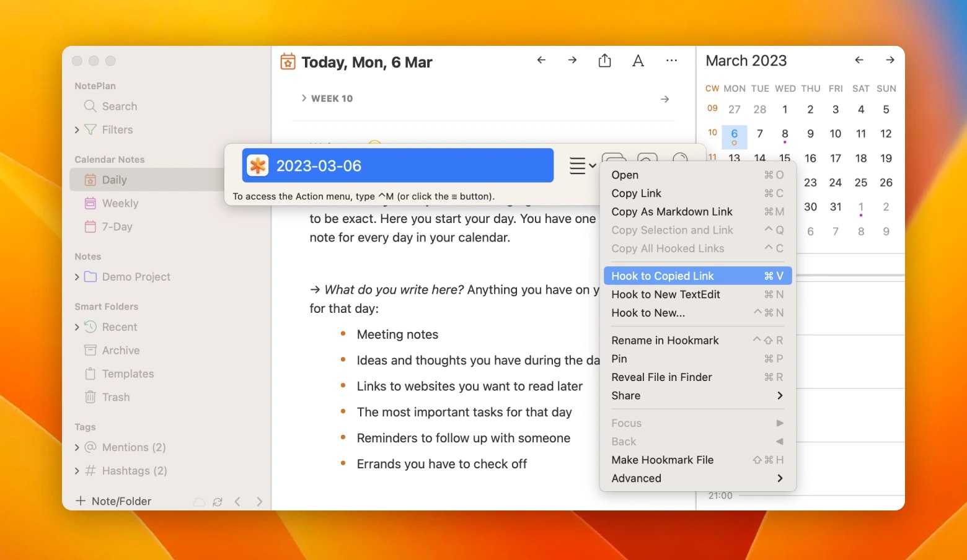Select February 27 in the calendar
This screenshot has width=967, height=560.
tap(735, 109)
